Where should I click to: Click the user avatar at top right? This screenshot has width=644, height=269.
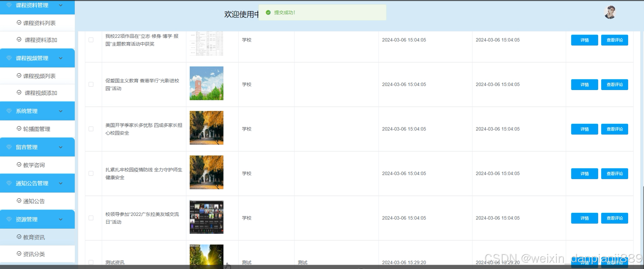coord(610,12)
